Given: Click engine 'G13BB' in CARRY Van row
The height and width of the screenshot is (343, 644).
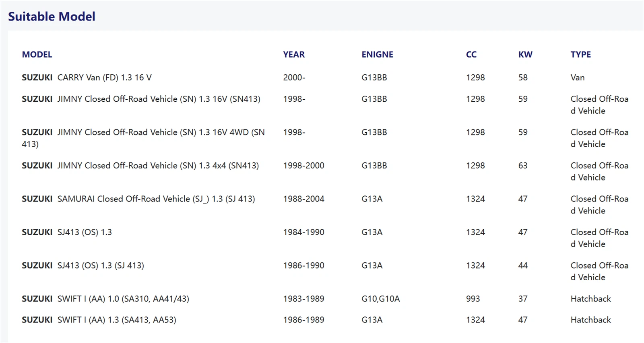Looking at the screenshot, I should [374, 78].
